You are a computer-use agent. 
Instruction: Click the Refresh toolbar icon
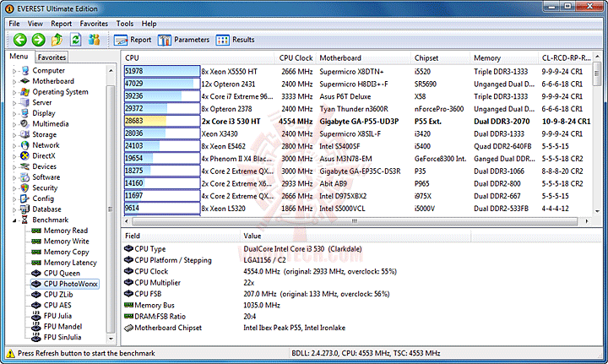point(76,40)
